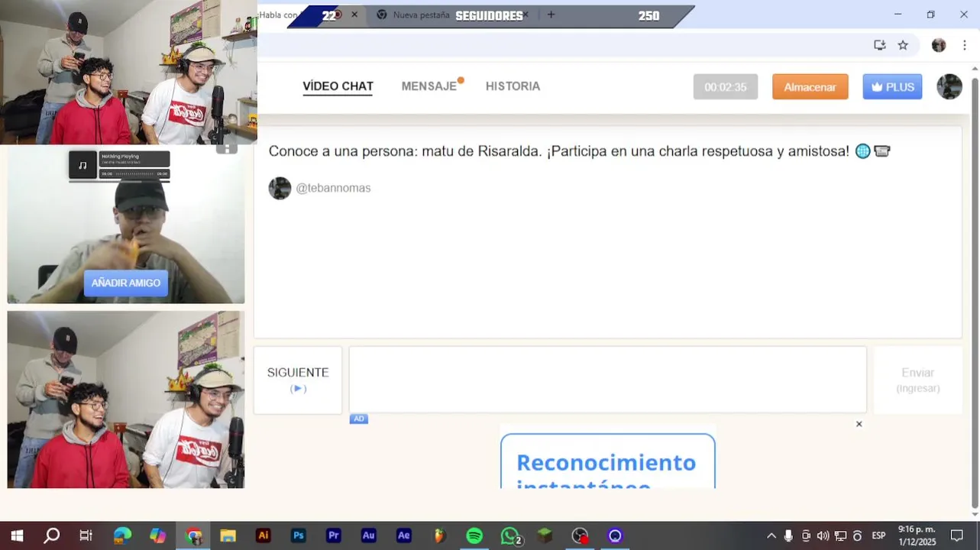Image resolution: width=980 pixels, height=550 pixels.
Task: Click the @tebannomas avatar picture
Action: pos(280,188)
